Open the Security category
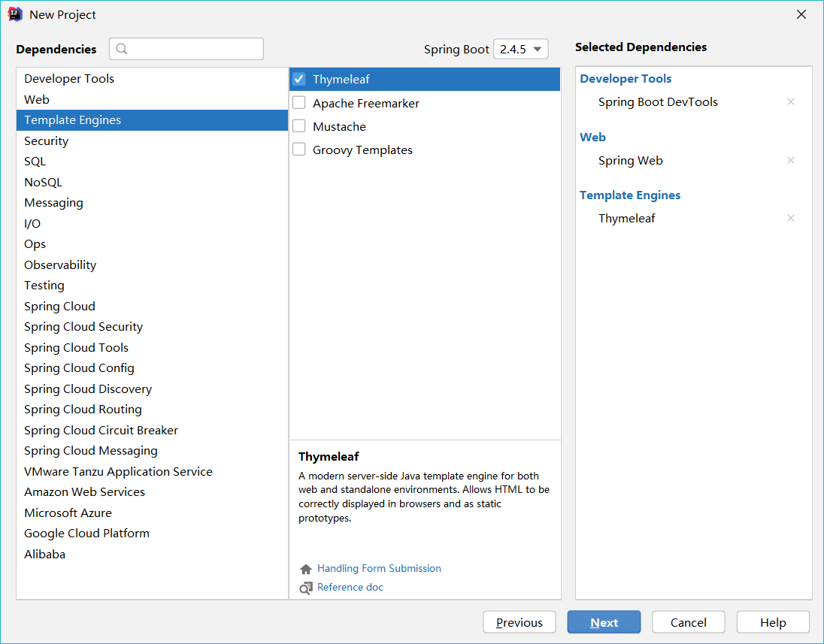This screenshot has height=644, width=824. click(x=153, y=141)
